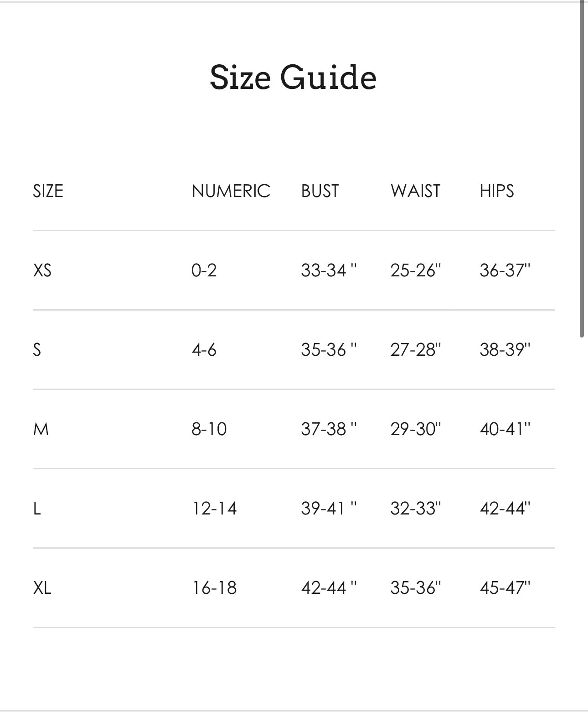Click the L size row label

click(37, 508)
